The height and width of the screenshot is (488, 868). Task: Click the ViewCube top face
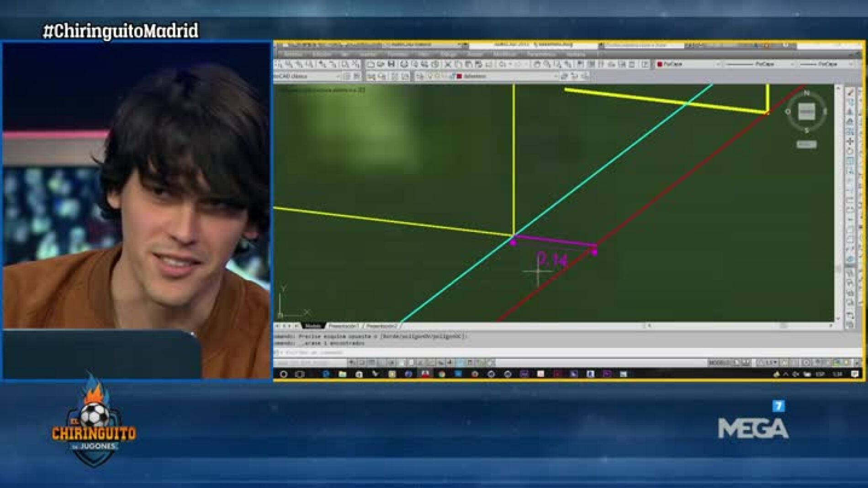pyautogui.click(x=806, y=111)
